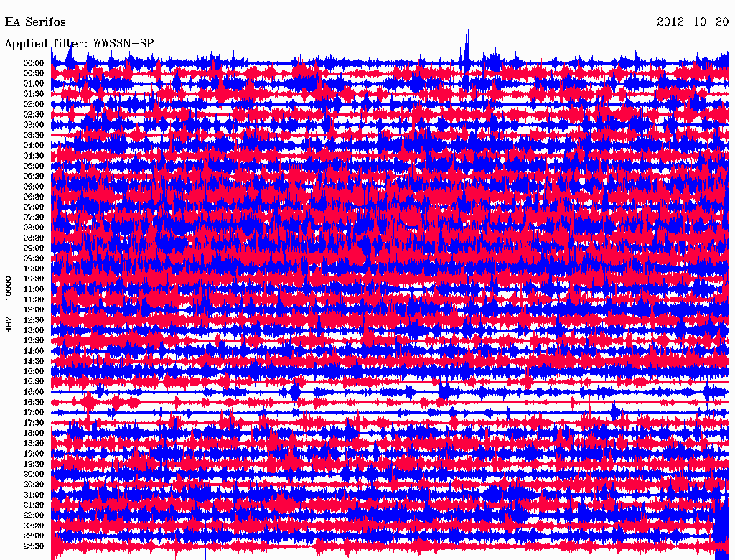Select the 03:30 time label
Screen dimensions: 735x560
34,135
